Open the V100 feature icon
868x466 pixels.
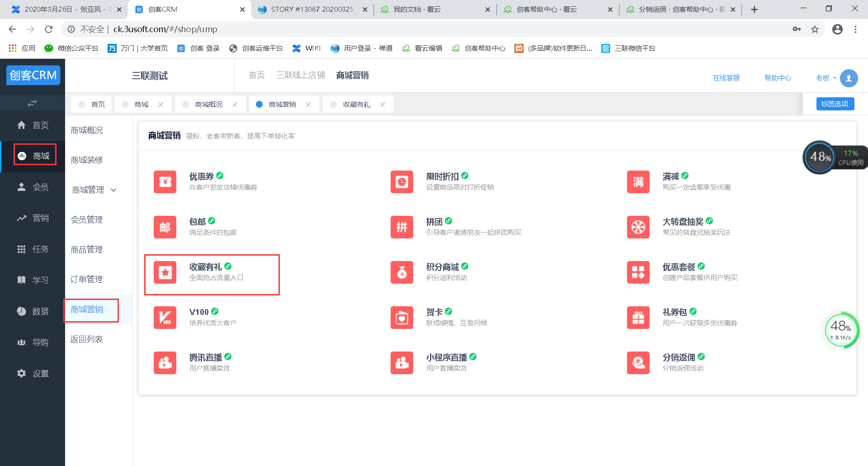point(165,318)
